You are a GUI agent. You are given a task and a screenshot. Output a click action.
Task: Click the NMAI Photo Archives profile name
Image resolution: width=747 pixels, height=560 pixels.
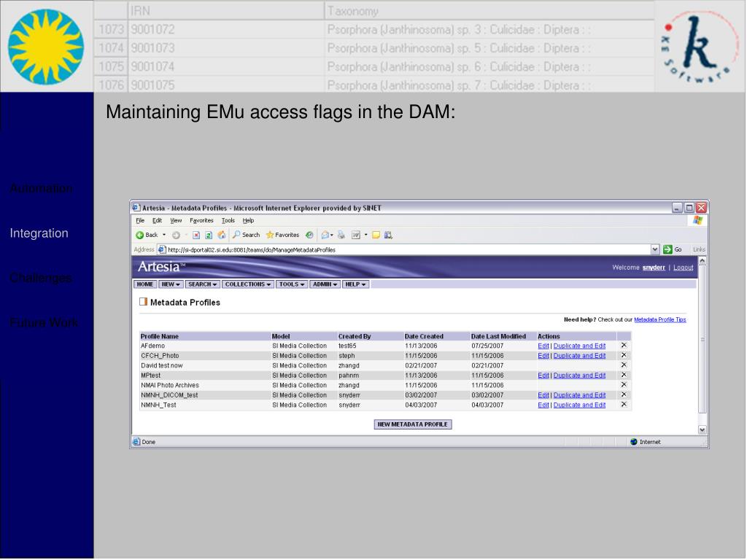click(x=170, y=386)
